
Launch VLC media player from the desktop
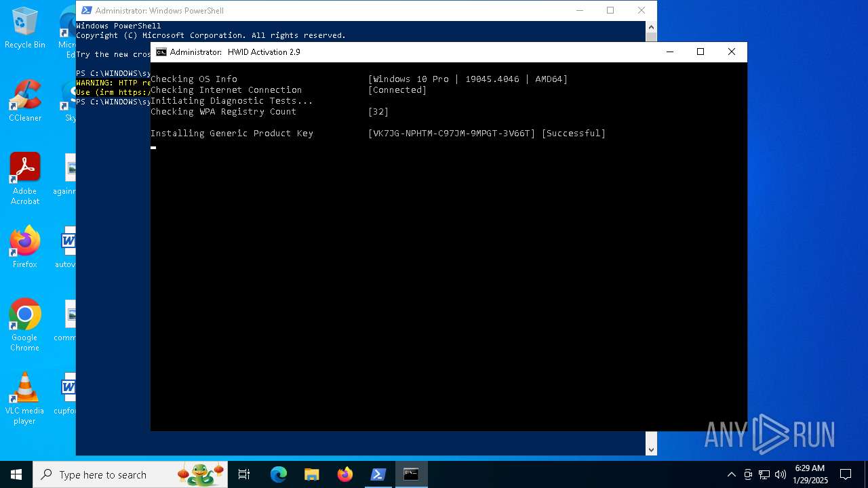(25, 399)
